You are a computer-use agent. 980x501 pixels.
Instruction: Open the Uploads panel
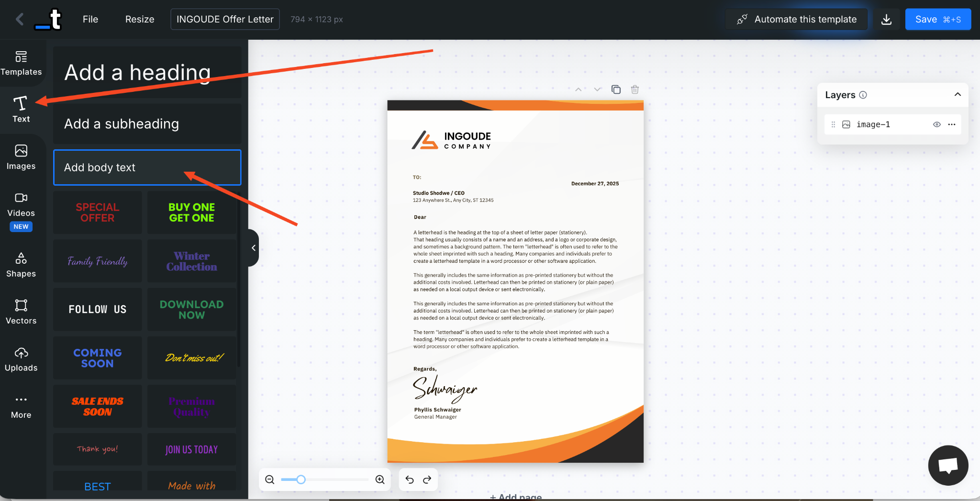(21, 359)
